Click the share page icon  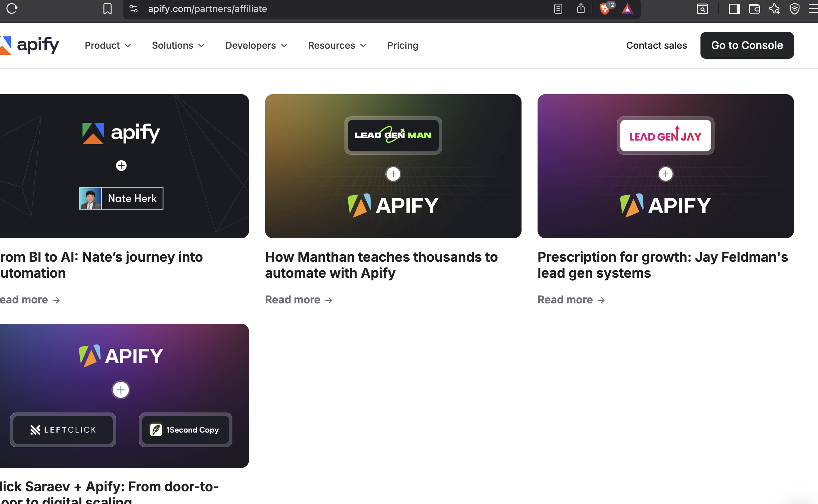(x=581, y=8)
